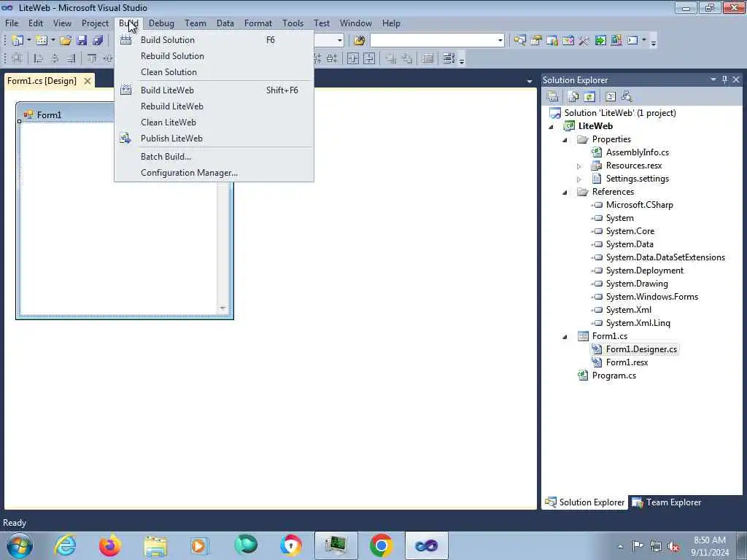Click the New Project toolbar icon
Viewport: 747px width, 560px height.
tap(18, 41)
